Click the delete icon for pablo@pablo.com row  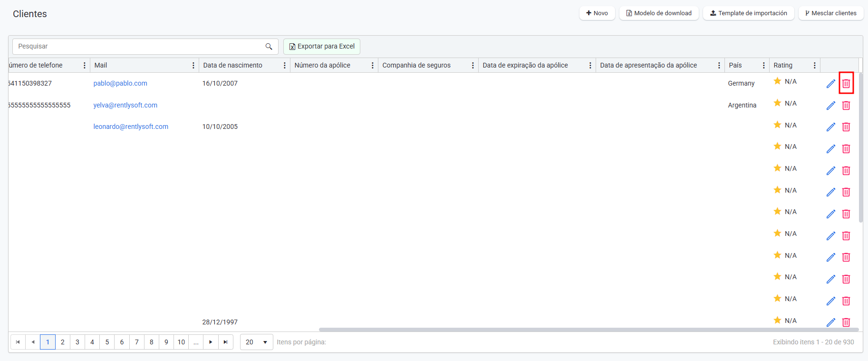pyautogui.click(x=846, y=84)
